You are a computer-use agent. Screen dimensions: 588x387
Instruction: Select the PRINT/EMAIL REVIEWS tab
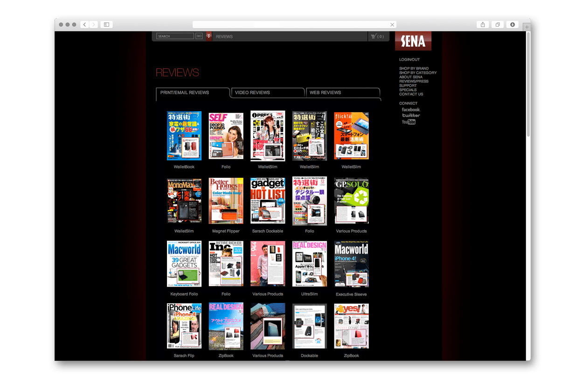click(x=193, y=93)
